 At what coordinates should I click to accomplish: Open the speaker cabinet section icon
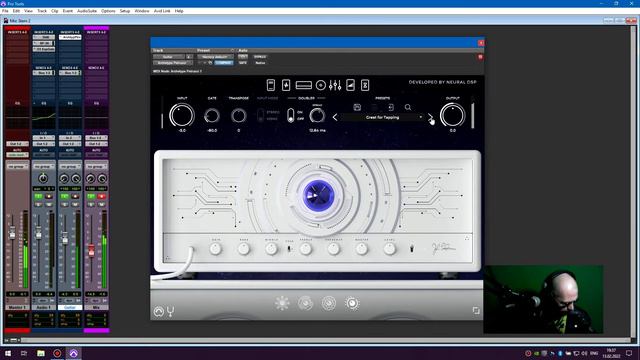click(321, 85)
